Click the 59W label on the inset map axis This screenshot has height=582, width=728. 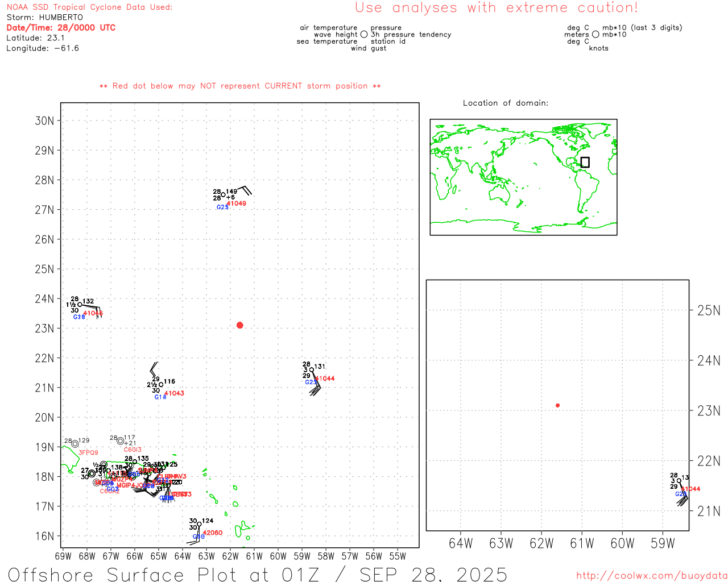point(663,543)
